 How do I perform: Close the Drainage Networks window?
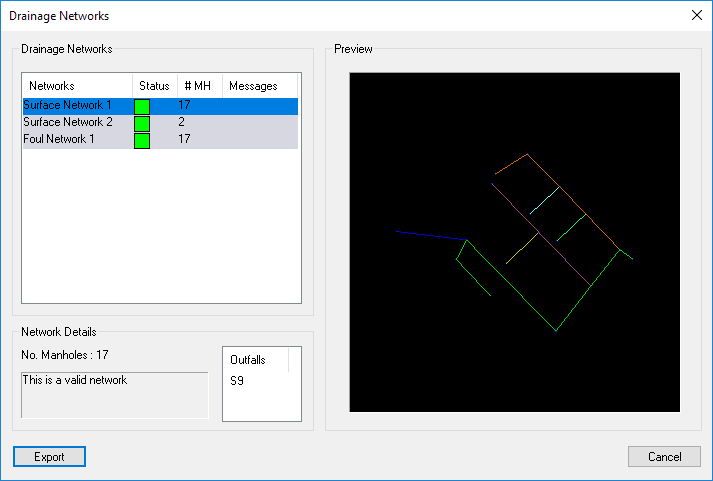tap(696, 15)
